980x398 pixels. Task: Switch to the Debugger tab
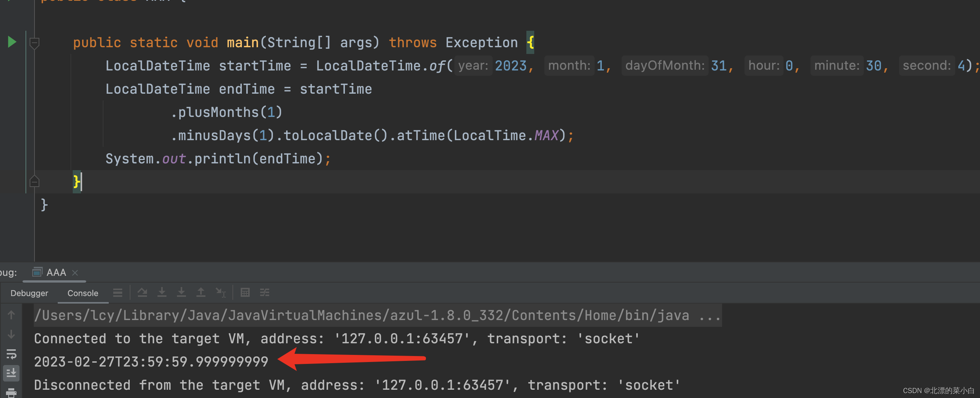pyautogui.click(x=29, y=293)
